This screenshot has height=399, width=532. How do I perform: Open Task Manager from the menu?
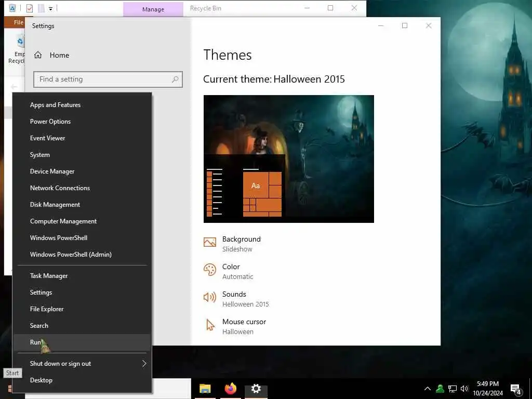click(82, 276)
